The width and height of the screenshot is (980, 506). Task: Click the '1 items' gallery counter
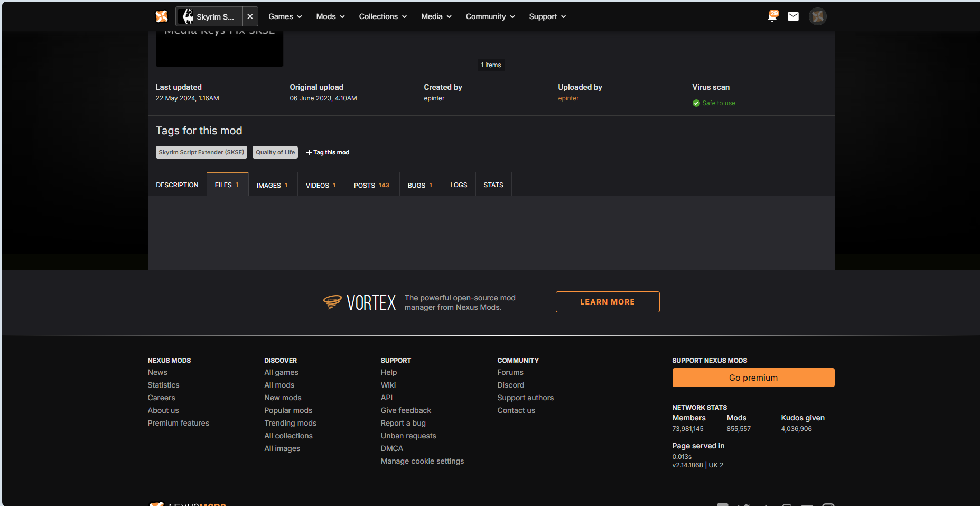pyautogui.click(x=491, y=65)
